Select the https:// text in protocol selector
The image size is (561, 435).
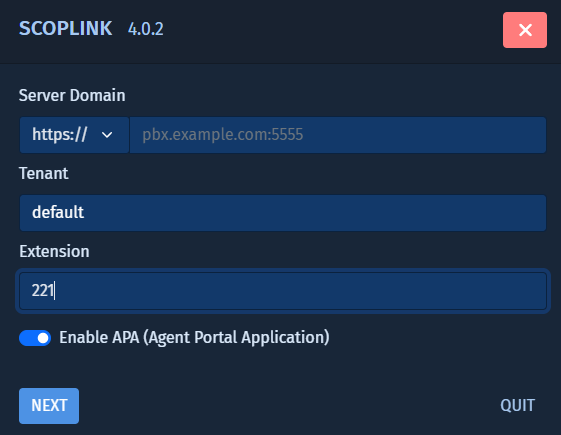point(59,135)
